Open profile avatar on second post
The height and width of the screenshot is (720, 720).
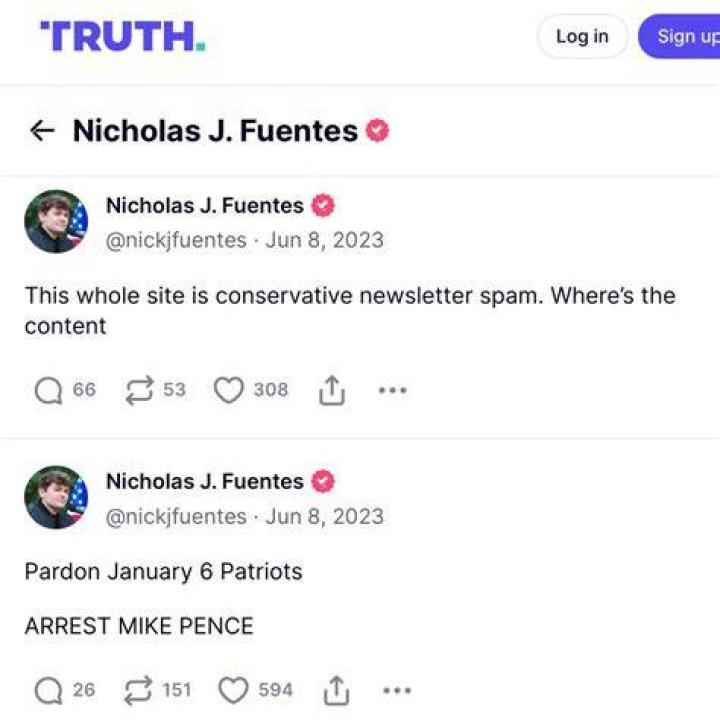[x=56, y=497]
